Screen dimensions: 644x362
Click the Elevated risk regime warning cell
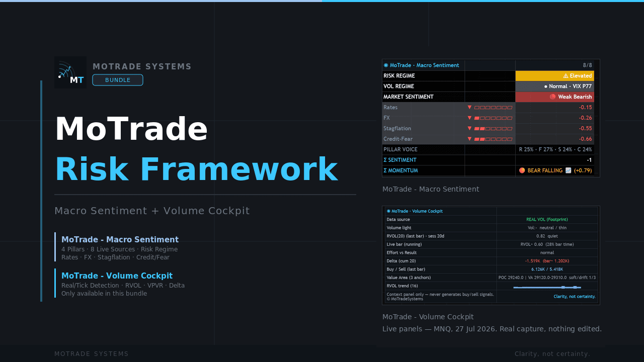tap(554, 75)
